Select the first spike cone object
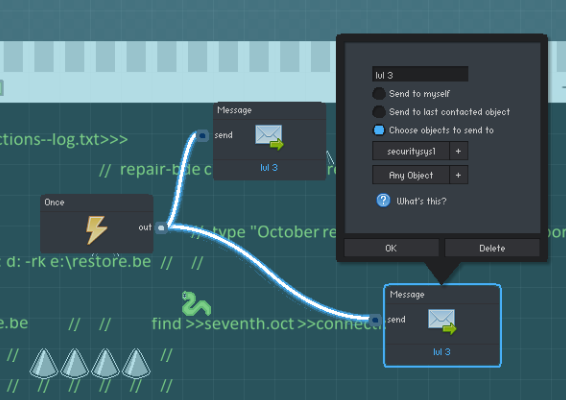 point(44,363)
